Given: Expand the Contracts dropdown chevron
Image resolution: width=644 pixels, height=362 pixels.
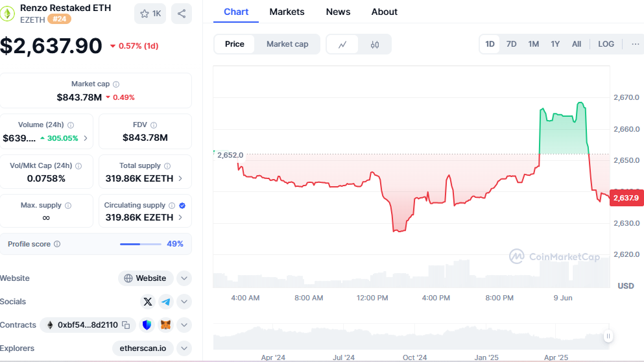Looking at the screenshot, I should [184, 325].
